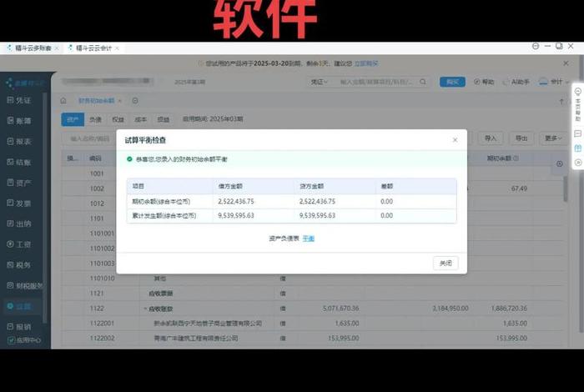
Task: Select the 负债 category tab
Action: tap(95, 119)
